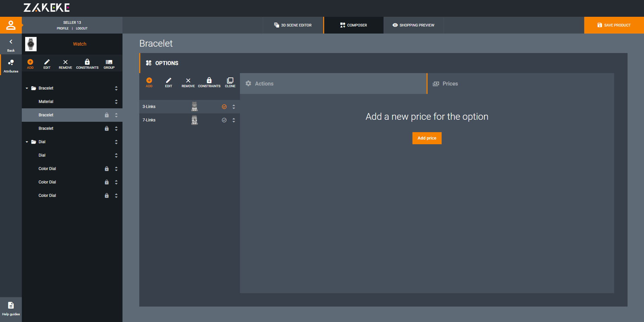This screenshot has height=322, width=644.
Task: Click reorder arrows on Dial group row
Action: pos(116,142)
